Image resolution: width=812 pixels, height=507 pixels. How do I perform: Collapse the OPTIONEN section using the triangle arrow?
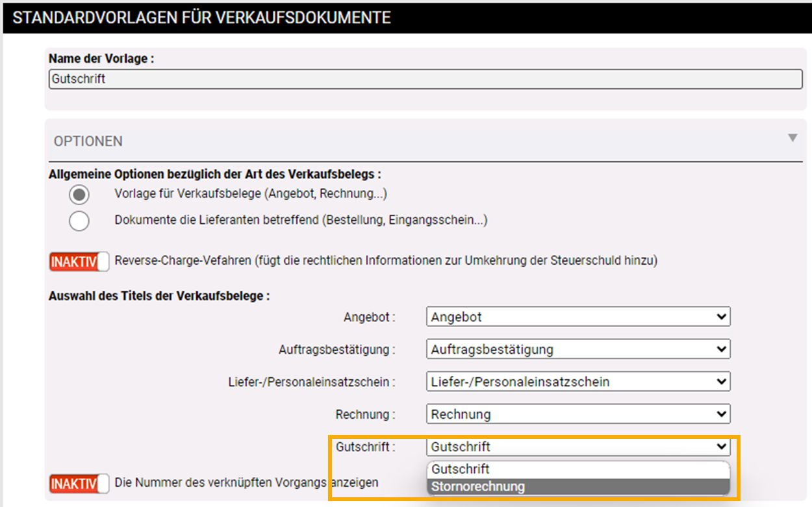pos(792,138)
